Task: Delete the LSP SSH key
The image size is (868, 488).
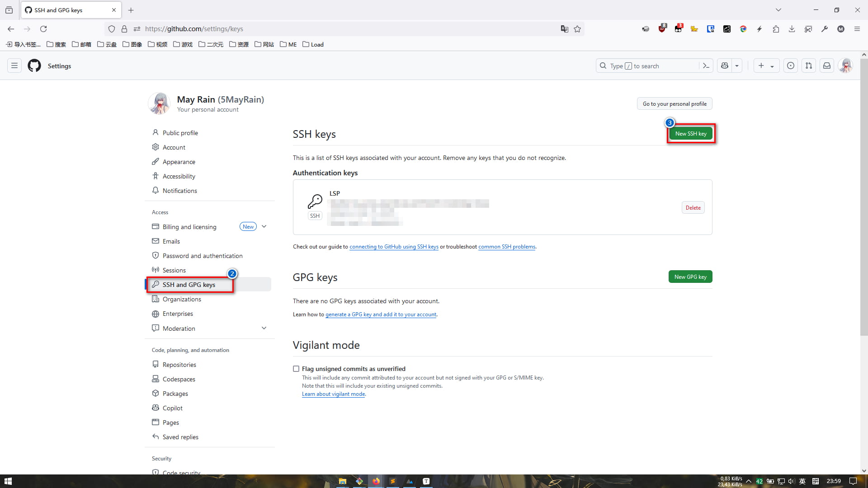Action: point(693,208)
